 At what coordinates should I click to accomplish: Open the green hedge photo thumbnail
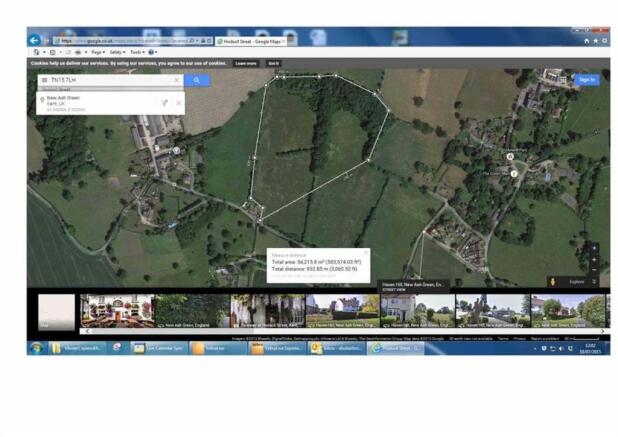point(192,311)
